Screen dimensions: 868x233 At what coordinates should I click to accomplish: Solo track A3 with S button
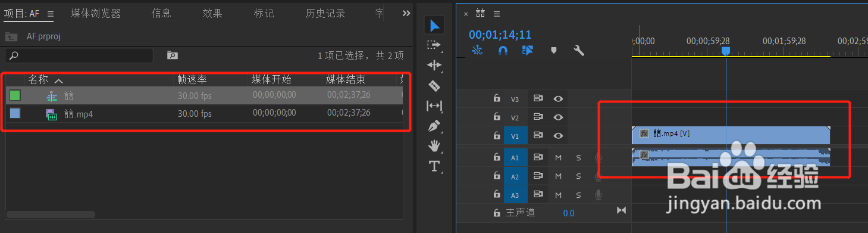coord(578,195)
